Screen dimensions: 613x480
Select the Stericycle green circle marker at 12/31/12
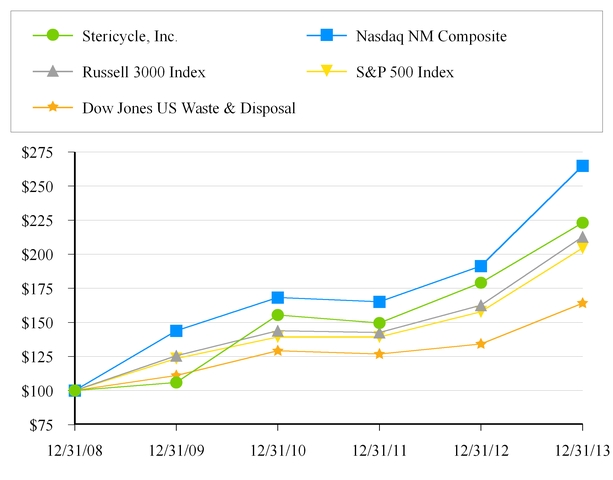tap(481, 283)
